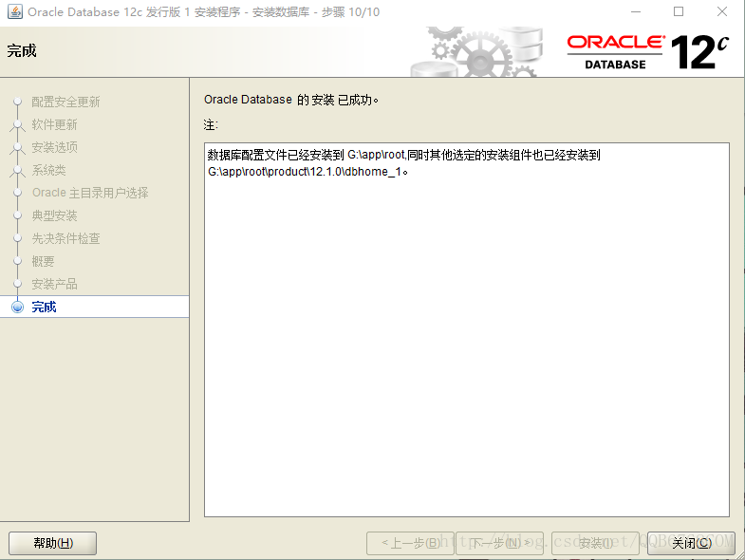Image resolution: width=745 pixels, height=560 pixels.
Task: Click the disabled 上一步(B) button
Action: tap(411, 543)
